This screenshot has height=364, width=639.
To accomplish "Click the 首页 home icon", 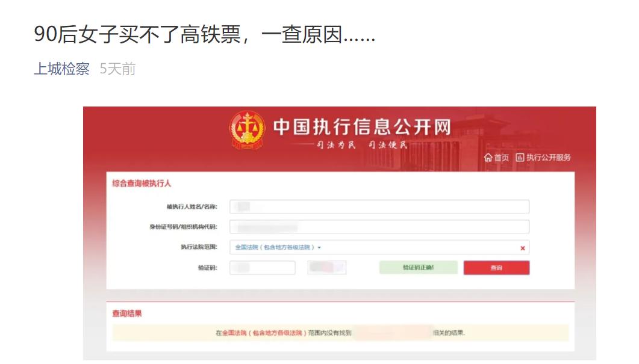I will pos(488,158).
